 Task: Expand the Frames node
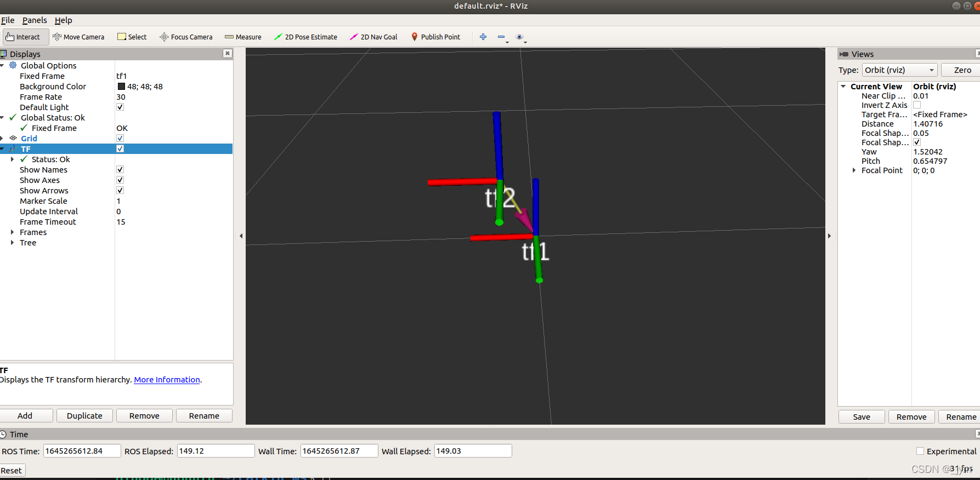pyautogui.click(x=13, y=232)
